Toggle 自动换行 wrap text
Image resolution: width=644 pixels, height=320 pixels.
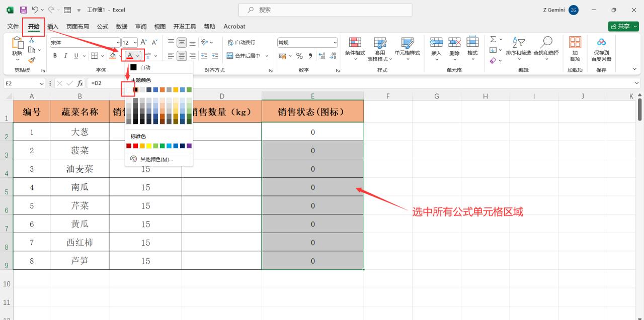click(241, 43)
